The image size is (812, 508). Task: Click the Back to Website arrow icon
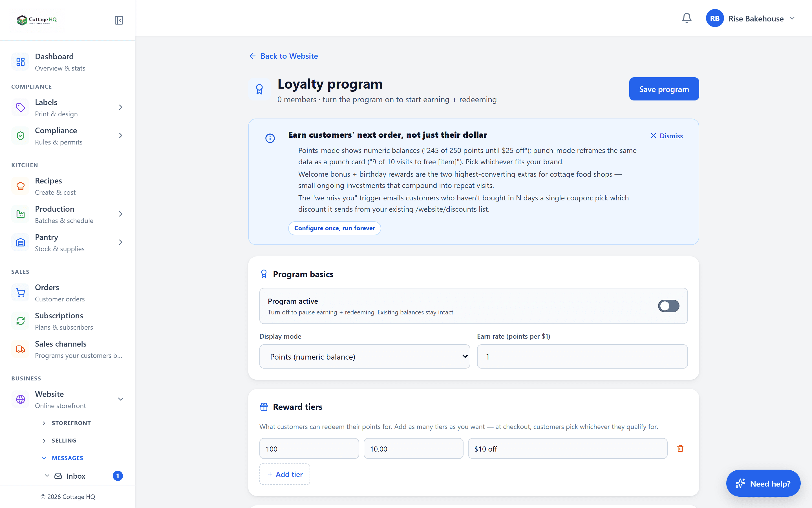pos(253,56)
